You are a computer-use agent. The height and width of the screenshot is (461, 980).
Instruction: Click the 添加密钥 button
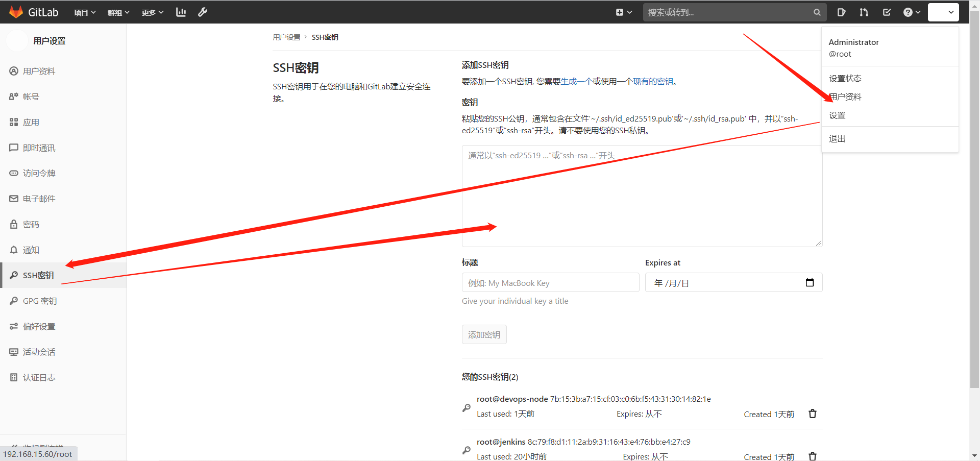point(484,334)
